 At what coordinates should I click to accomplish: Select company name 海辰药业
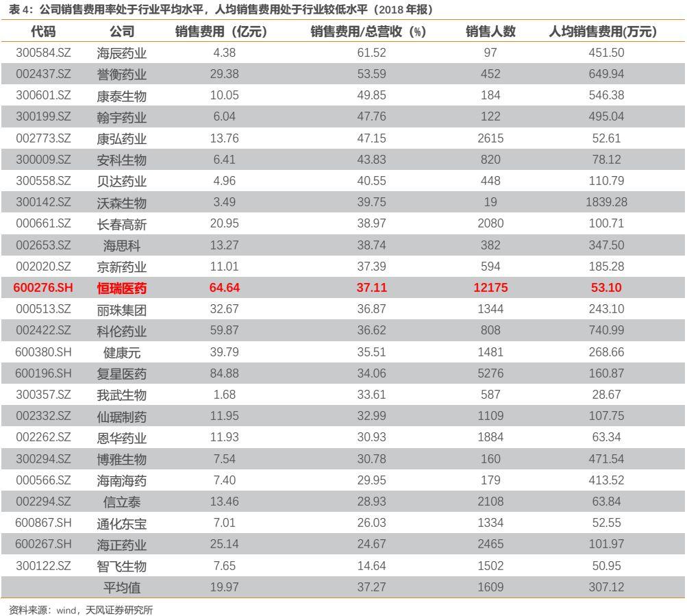[122, 53]
